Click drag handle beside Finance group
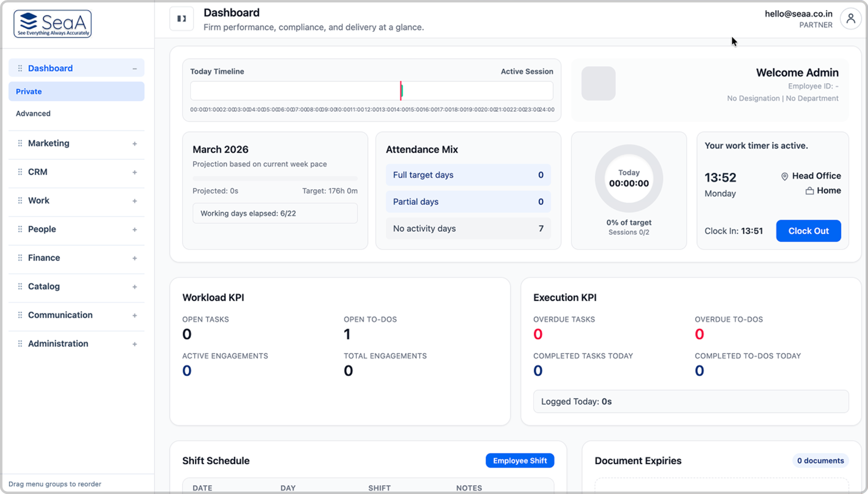 click(20, 258)
